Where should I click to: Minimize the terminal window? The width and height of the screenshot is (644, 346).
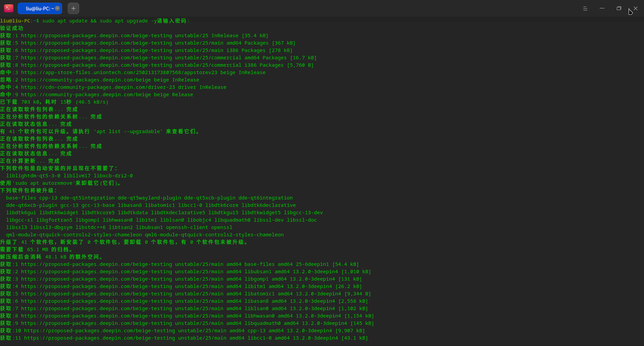pyautogui.click(x=602, y=8)
